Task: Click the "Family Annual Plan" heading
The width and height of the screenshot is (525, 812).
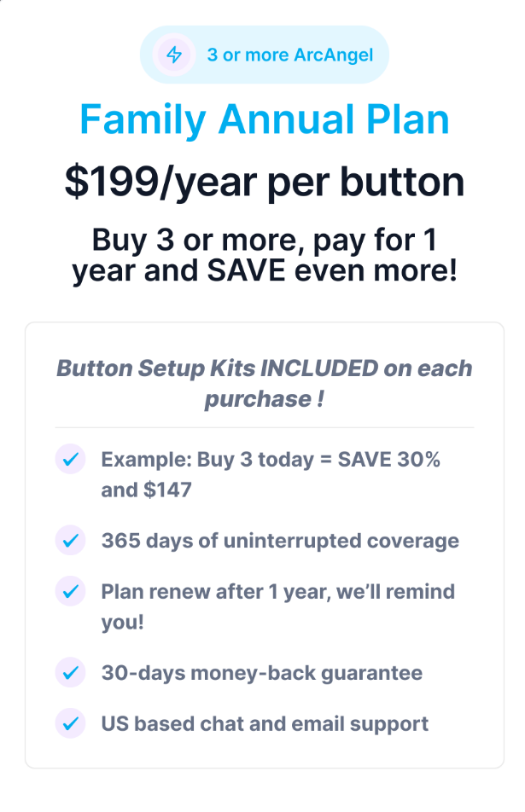Action: coord(264,120)
